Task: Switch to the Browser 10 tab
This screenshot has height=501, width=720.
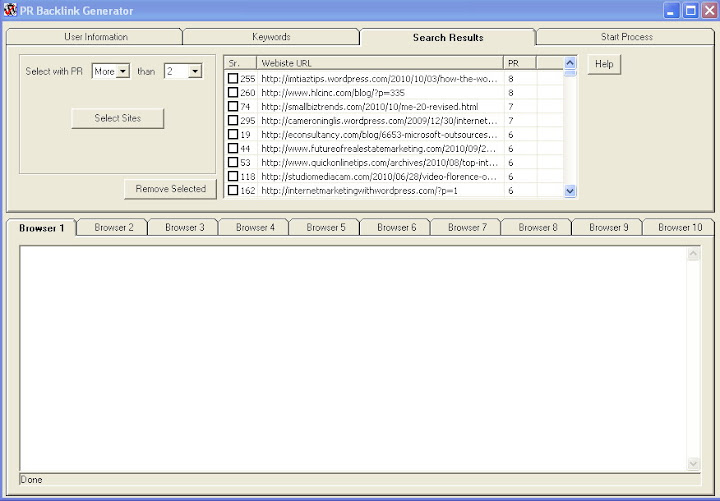Action: tap(679, 227)
